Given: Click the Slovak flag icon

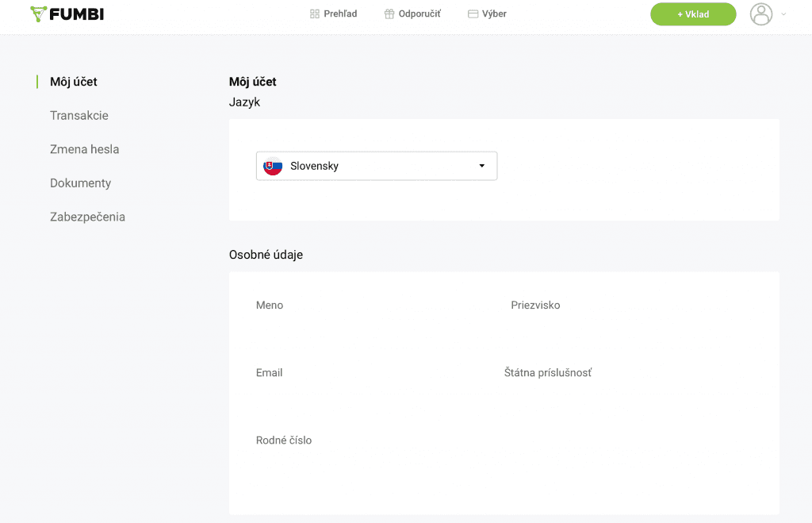Looking at the screenshot, I should click(273, 166).
